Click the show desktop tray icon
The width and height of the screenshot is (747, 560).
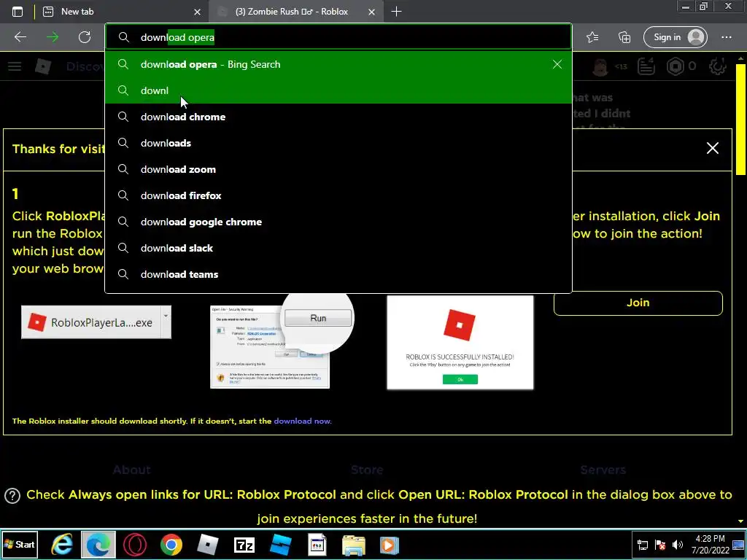pos(738,545)
